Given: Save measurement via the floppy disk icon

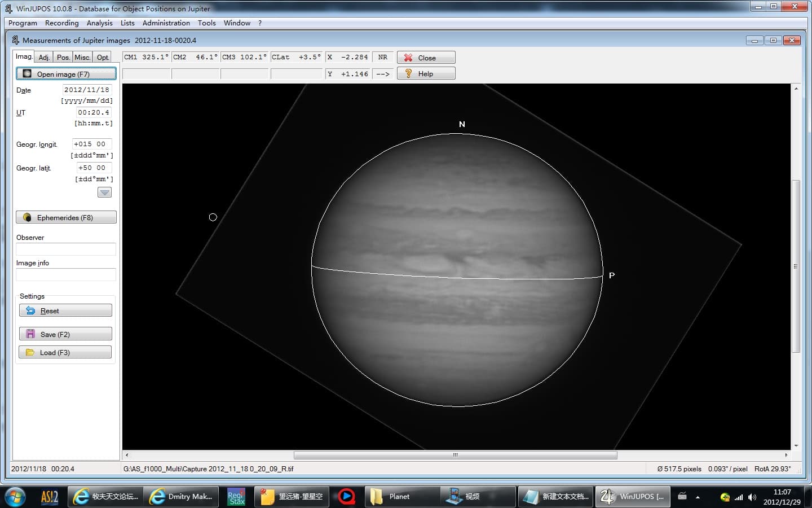Looking at the screenshot, I should coord(30,334).
